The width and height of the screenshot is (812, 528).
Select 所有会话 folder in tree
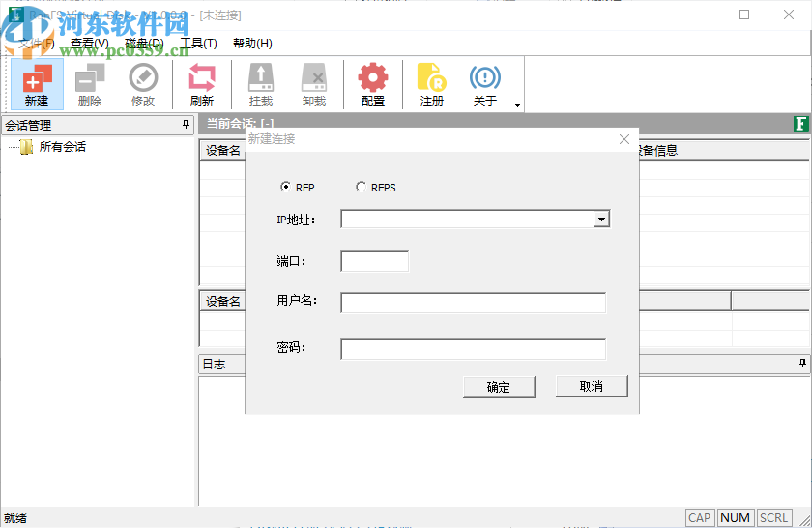tap(62, 147)
